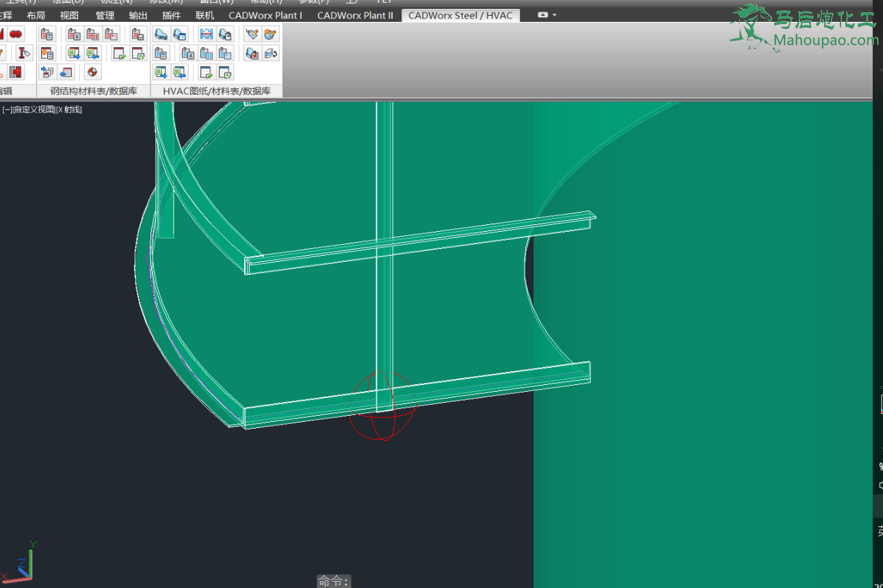
Task: Click the I-beam with tag icon
Action: tap(25, 53)
